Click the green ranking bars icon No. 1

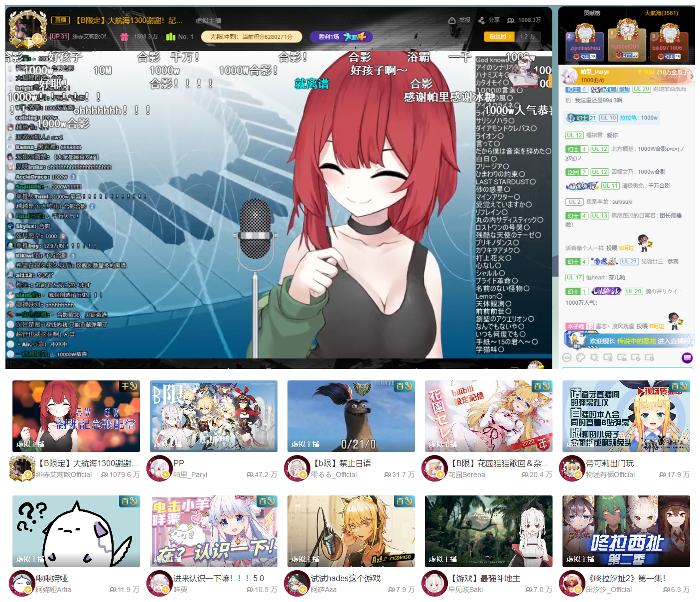pyautogui.click(x=170, y=36)
